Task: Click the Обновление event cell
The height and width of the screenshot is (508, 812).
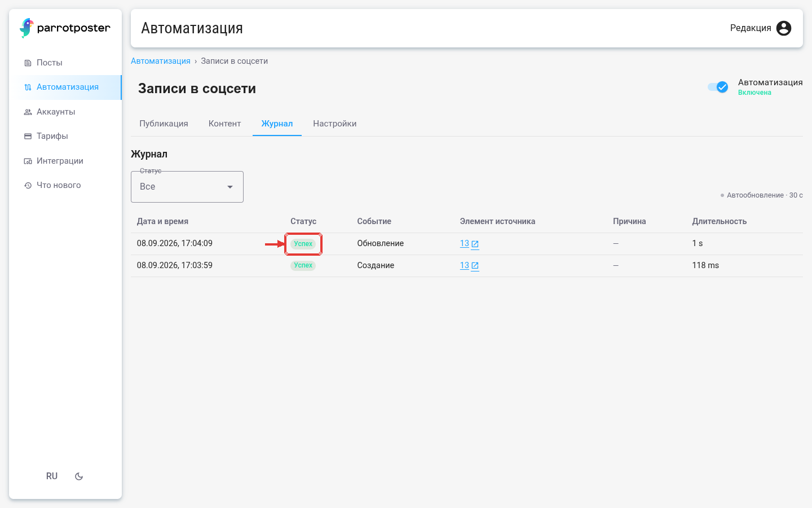Action: click(381, 243)
